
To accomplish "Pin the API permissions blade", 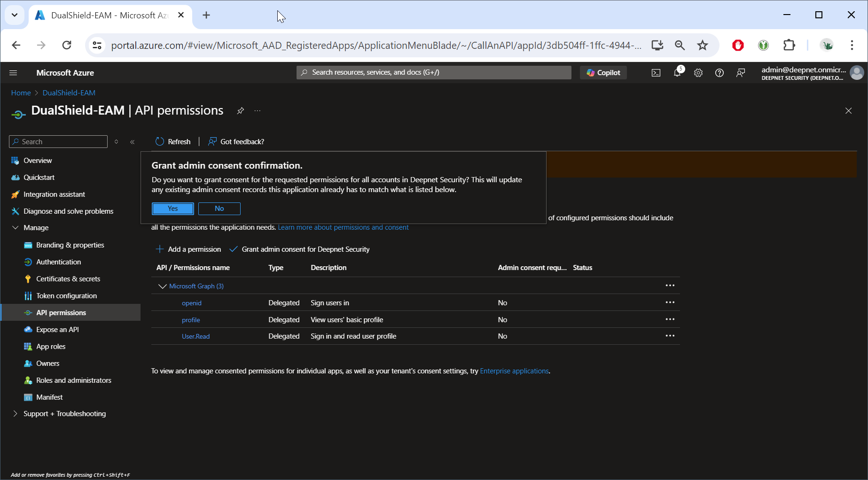I will 240,111.
